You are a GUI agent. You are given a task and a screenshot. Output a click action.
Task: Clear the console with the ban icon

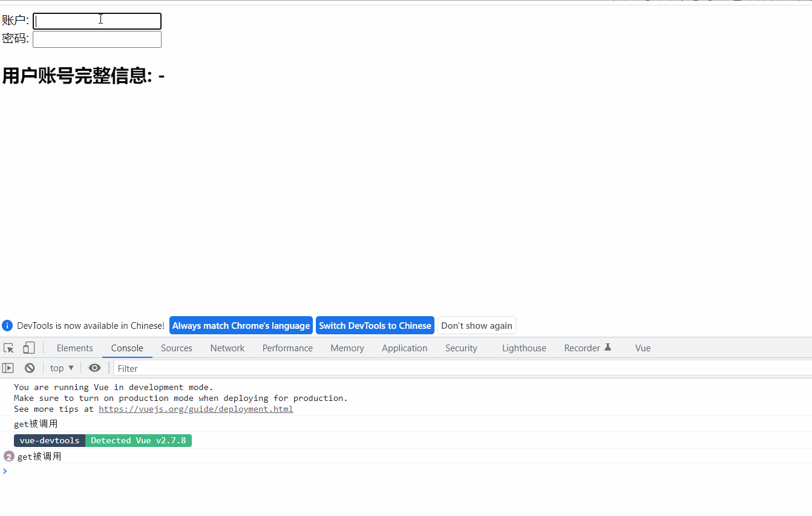pos(30,368)
